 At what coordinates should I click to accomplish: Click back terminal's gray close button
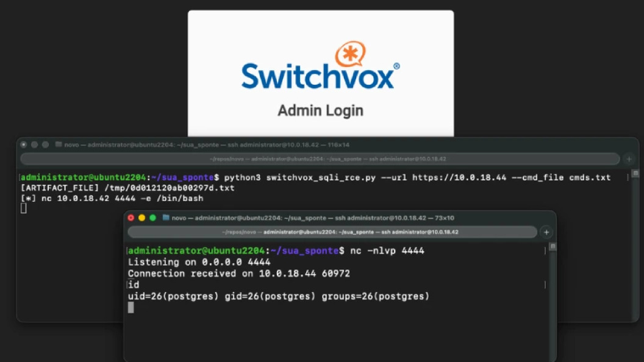click(x=23, y=145)
